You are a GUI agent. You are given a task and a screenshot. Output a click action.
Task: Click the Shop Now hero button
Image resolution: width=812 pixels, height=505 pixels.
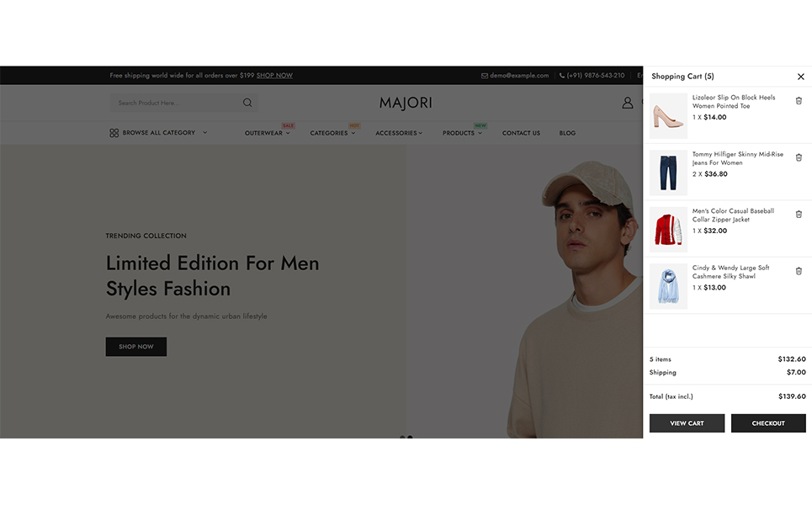[x=135, y=347]
